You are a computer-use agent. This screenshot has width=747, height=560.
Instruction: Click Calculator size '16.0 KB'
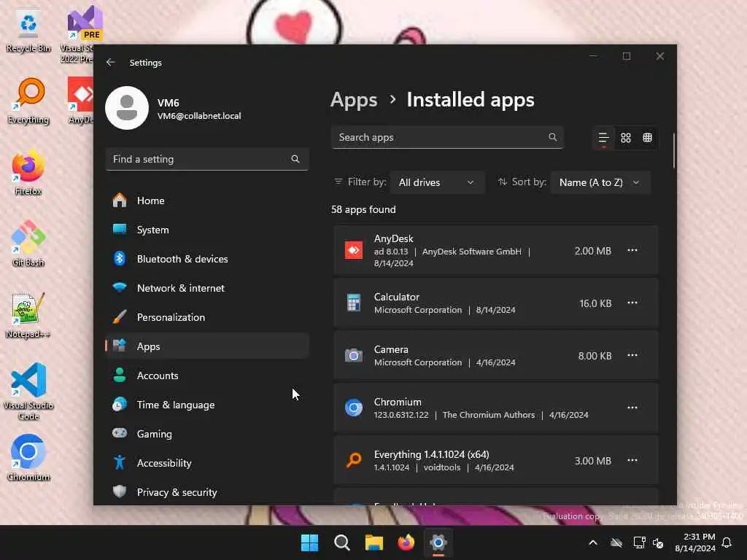coord(595,303)
